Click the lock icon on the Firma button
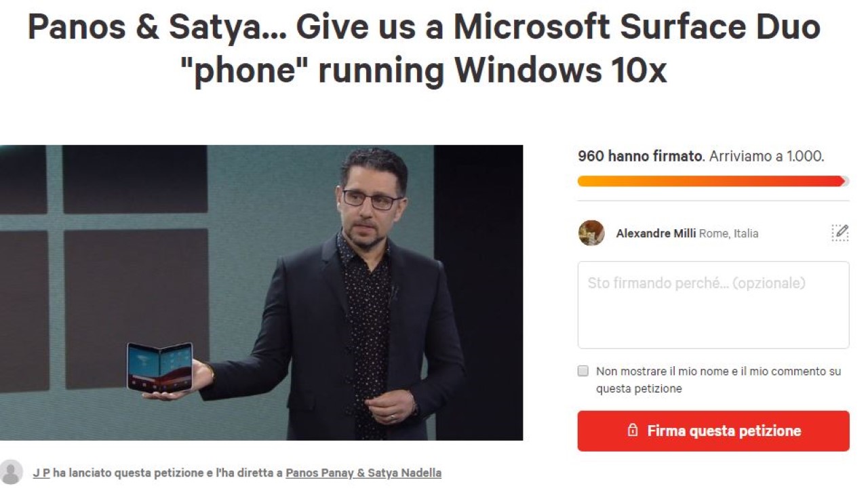This screenshot has height=497, width=868. pyautogui.click(x=632, y=431)
